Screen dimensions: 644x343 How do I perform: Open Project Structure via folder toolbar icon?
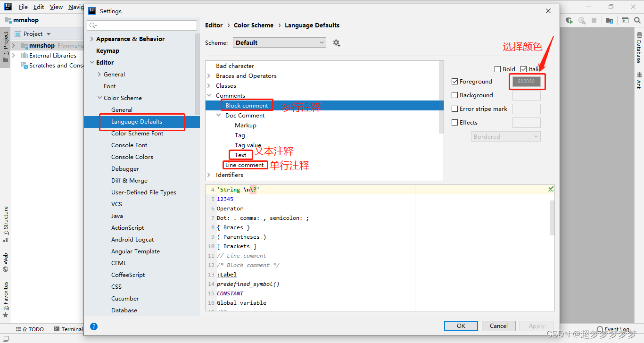(x=610, y=21)
